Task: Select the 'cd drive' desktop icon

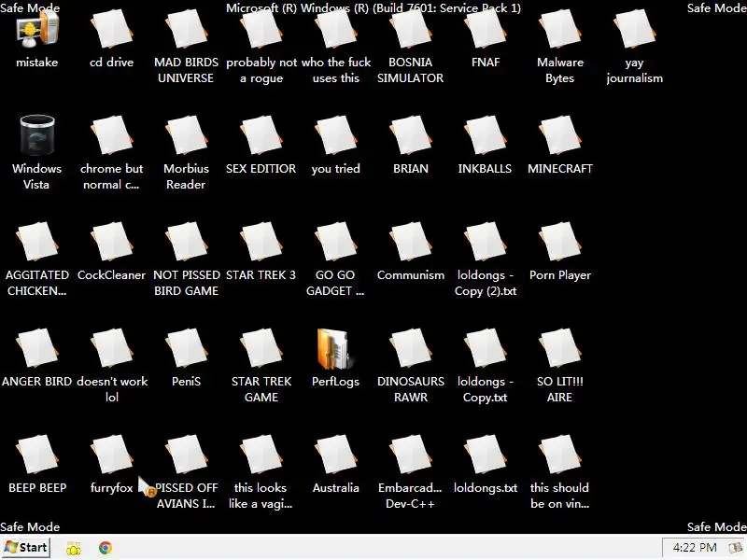Action: [111, 31]
